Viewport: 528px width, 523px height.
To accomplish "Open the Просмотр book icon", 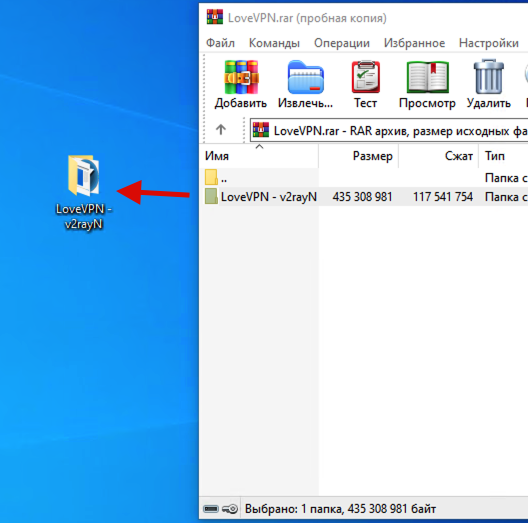I will [x=427, y=77].
